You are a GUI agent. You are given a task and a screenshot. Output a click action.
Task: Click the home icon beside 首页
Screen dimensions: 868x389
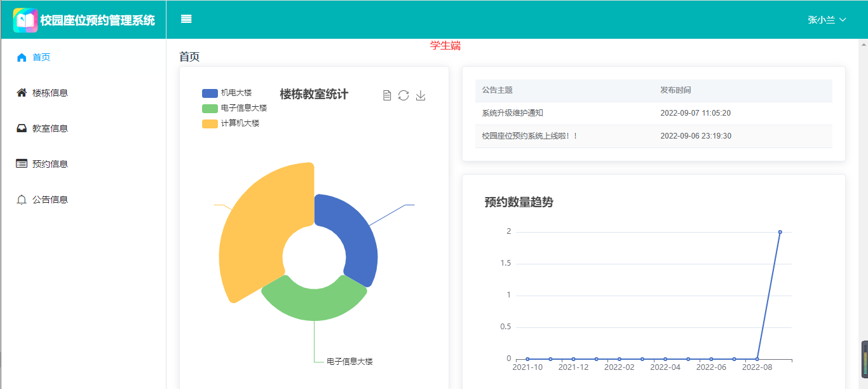[22, 57]
